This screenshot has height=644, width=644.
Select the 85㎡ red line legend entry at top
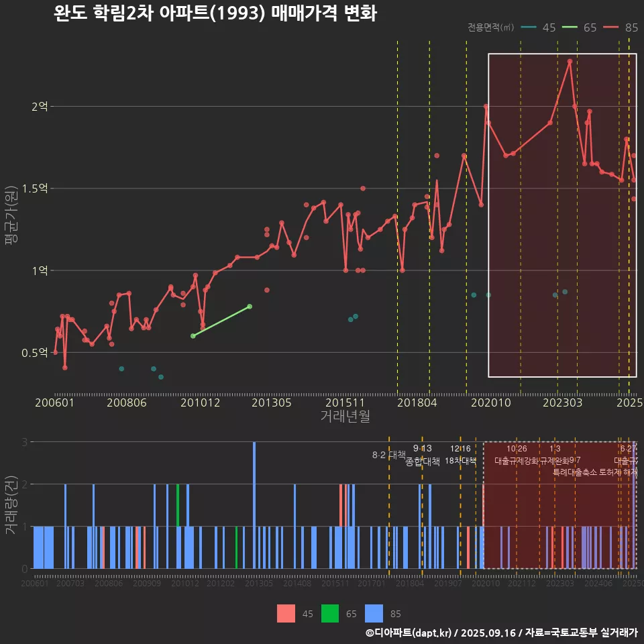[x=621, y=28]
